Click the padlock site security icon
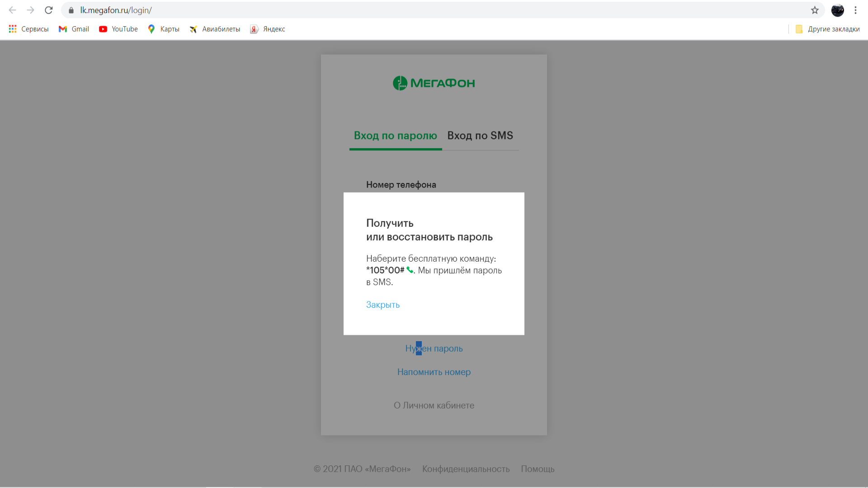 coord(71,10)
